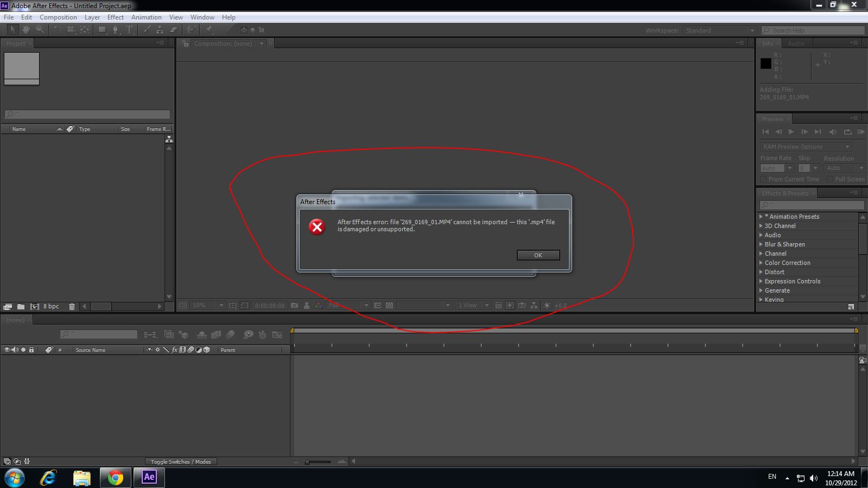Select the Unified Camera tool
The image size is (868, 488).
[x=71, y=30]
